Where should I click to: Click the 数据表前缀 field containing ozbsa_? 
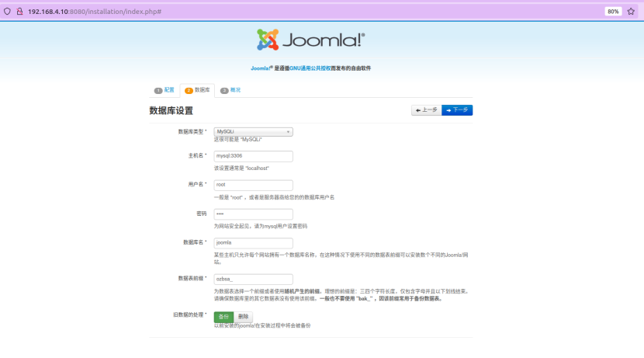point(253,279)
